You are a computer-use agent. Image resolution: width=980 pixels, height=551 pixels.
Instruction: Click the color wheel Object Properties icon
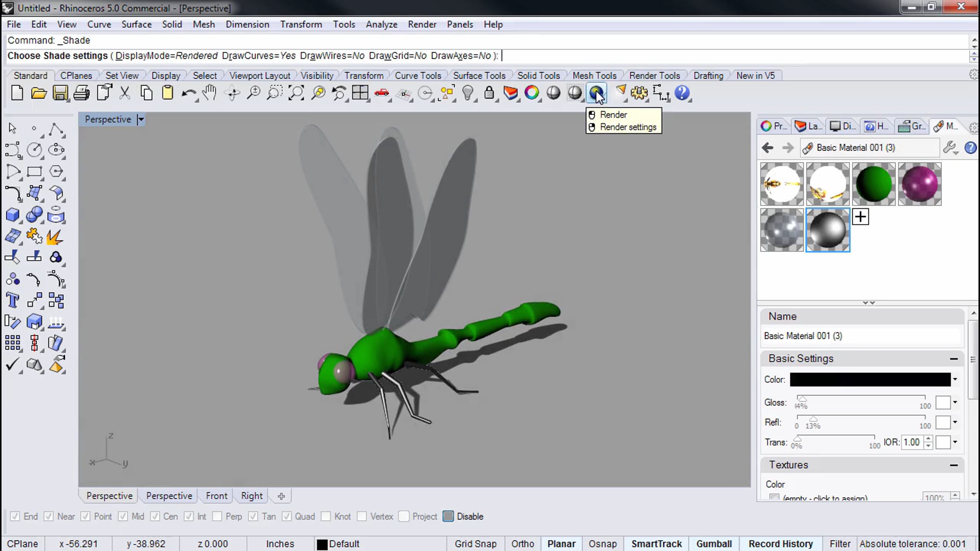coord(532,93)
